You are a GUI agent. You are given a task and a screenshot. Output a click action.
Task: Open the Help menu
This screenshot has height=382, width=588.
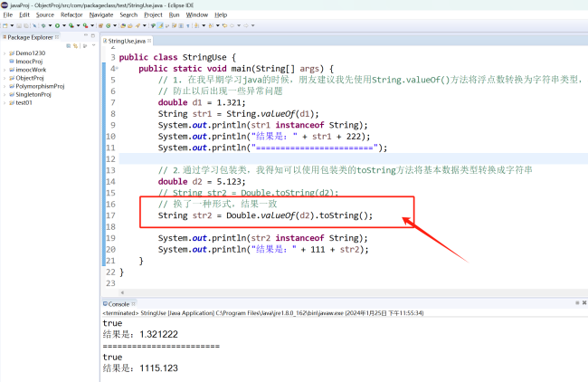[221, 15]
